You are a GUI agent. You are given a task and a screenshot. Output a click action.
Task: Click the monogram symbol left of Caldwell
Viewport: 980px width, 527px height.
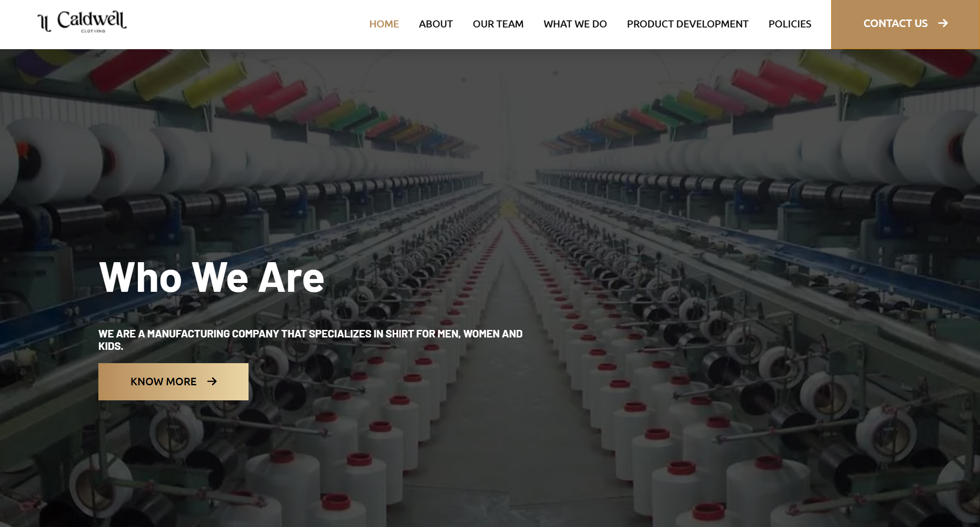44,23
